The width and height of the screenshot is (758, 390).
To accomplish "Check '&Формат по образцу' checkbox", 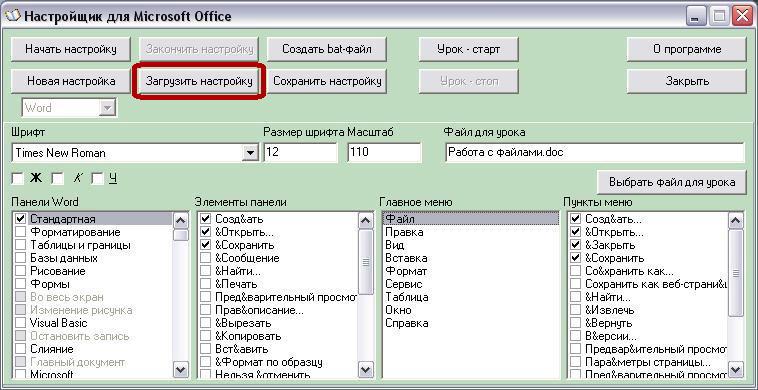I will click(205, 362).
